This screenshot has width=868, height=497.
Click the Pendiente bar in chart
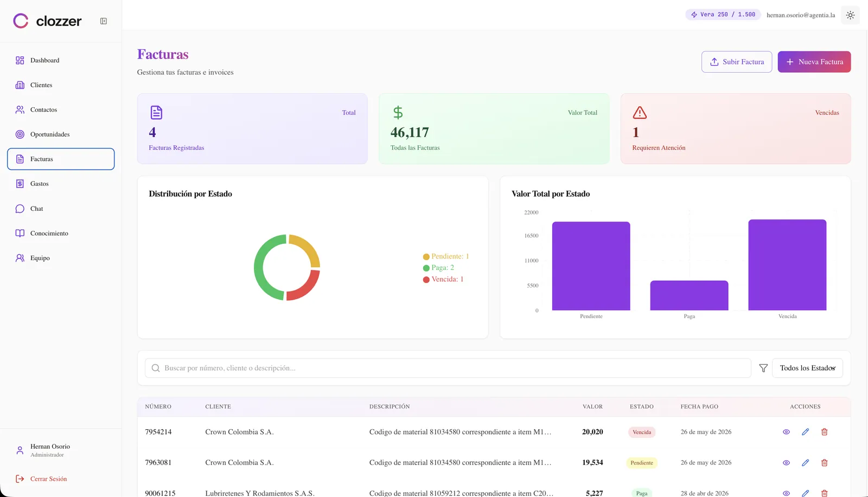point(591,266)
